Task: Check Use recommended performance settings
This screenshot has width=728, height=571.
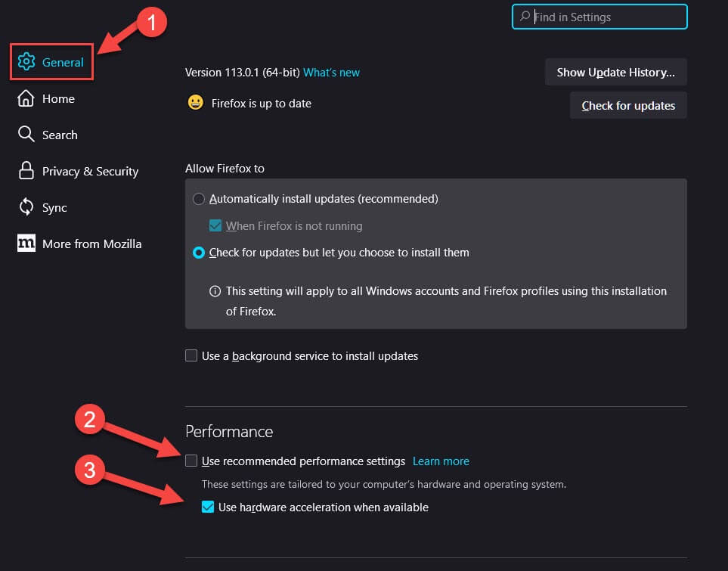Action: [191, 461]
